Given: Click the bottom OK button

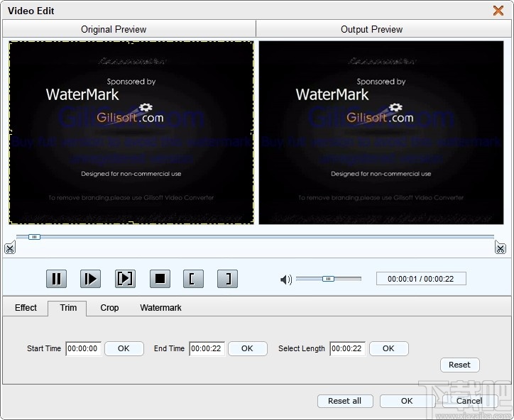Looking at the screenshot, I should (x=407, y=401).
